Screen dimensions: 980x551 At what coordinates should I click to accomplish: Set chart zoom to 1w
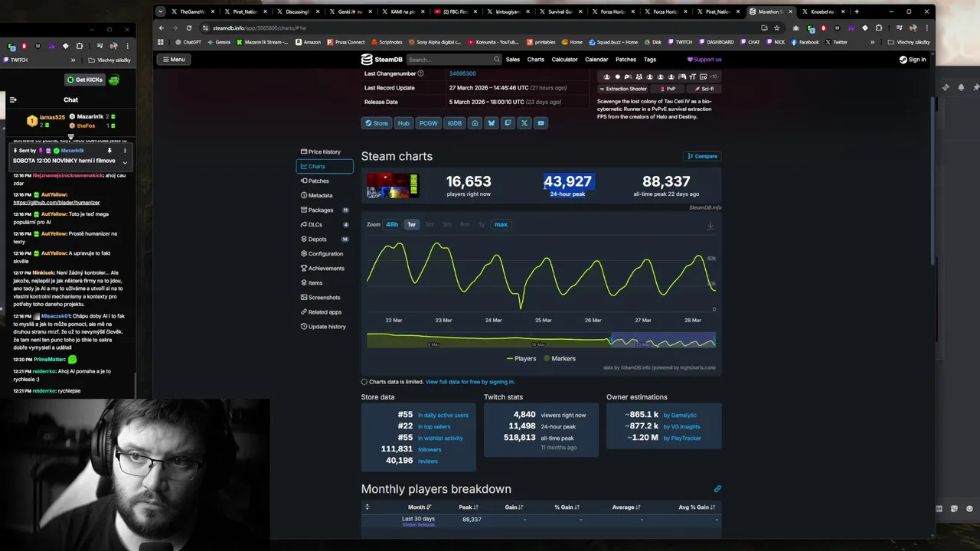[411, 224]
